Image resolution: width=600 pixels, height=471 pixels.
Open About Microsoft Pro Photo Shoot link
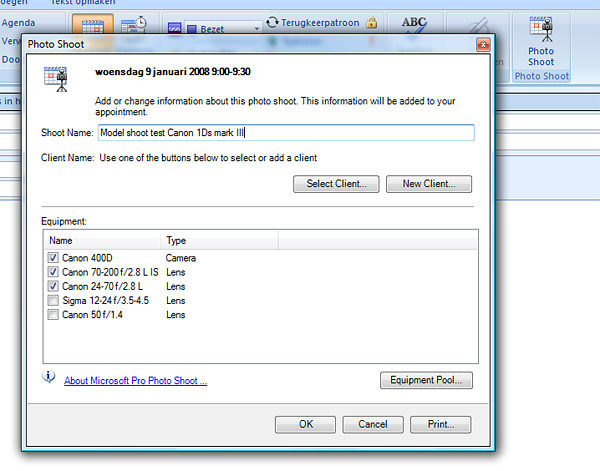(x=135, y=381)
